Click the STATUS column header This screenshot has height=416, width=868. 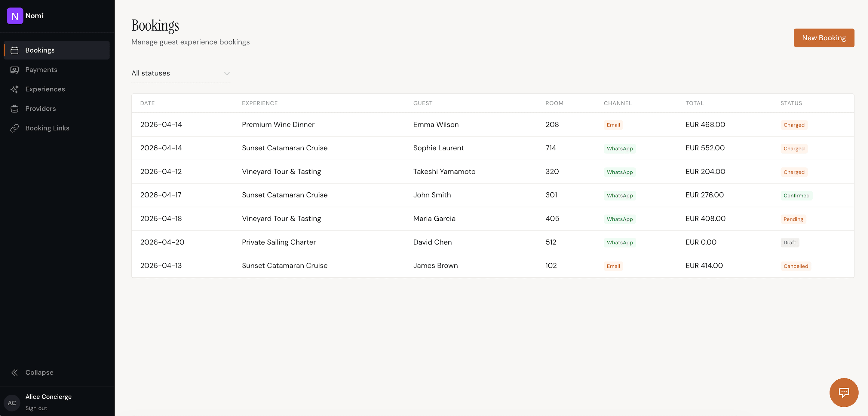[791, 103]
